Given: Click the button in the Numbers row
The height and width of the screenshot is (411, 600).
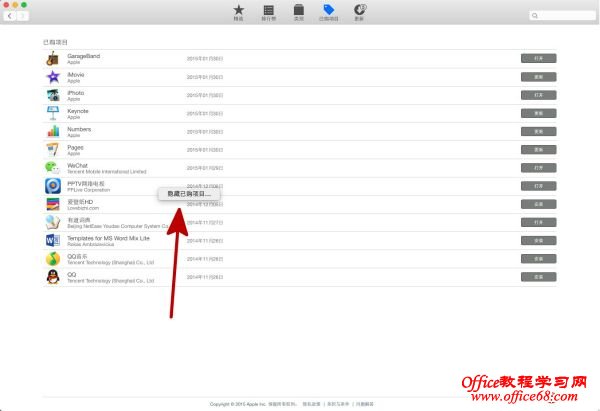Looking at the screenshot, I should 538,131.
